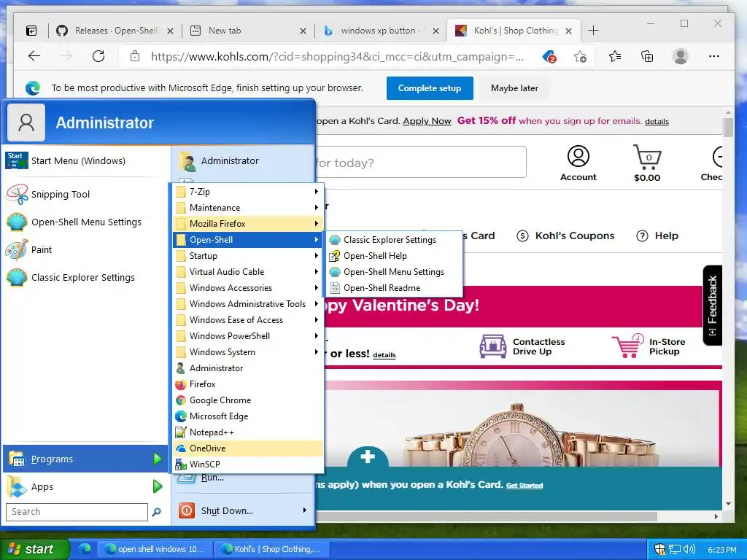Click the search magnifier icon
The width and height of the screenshot is (747, 560).
pyautogui.click(x=156, y=512)
